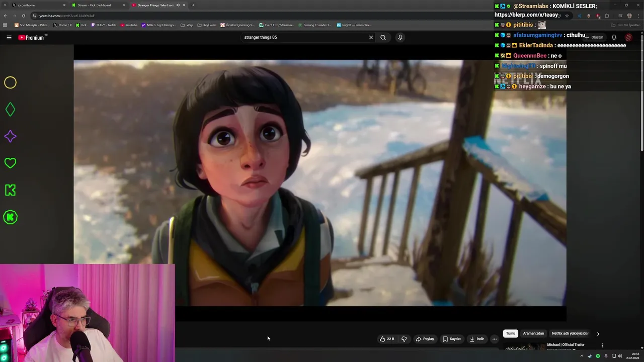Expand the KeyGivers bookmark folder
The height and width of the screenshot is (362, 644).
[x=207, y=25]
